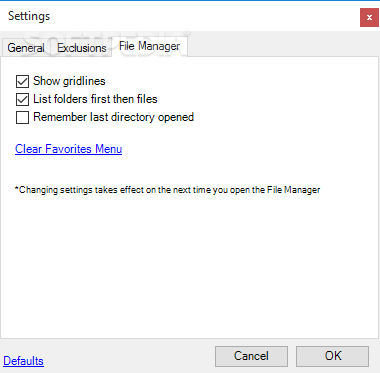Uncheck the Show gridlines checkbox box
The width and height of the screenshot is (380, 373).
point(22,81)
